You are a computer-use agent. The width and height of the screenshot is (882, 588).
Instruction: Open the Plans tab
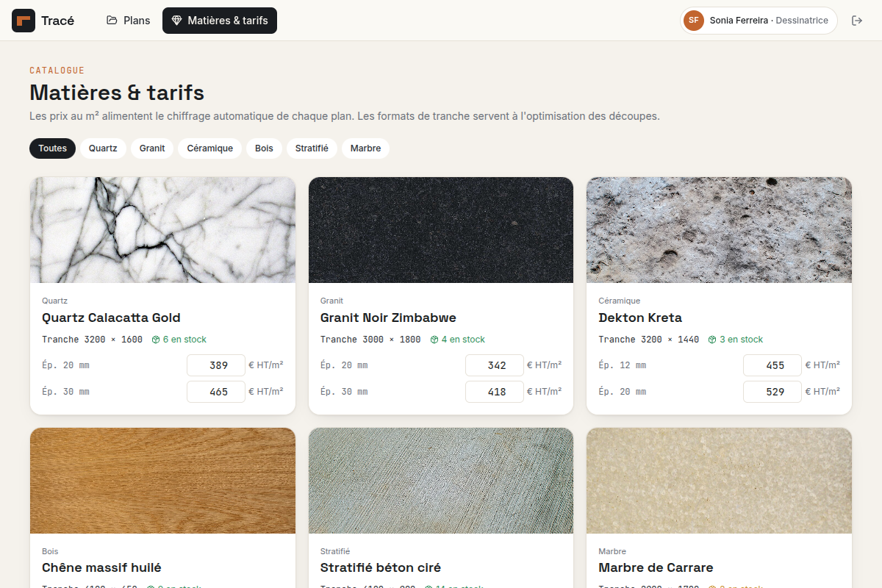[129, 21]
